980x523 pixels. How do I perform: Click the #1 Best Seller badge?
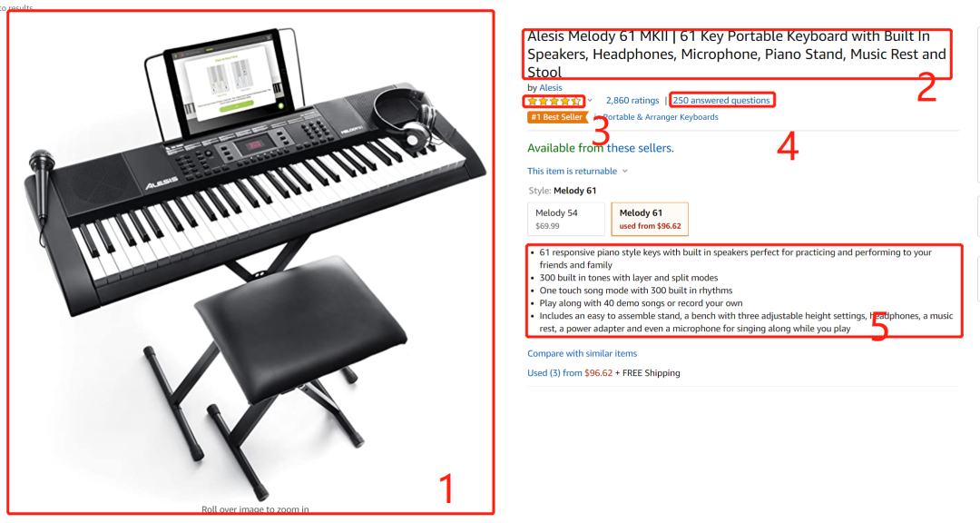click(x=557, y=117)
